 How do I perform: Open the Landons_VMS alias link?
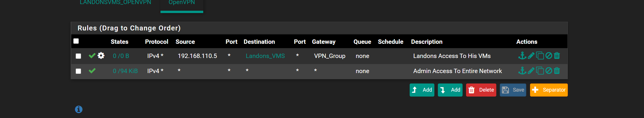pyautogui.click(x=265, y=56)
